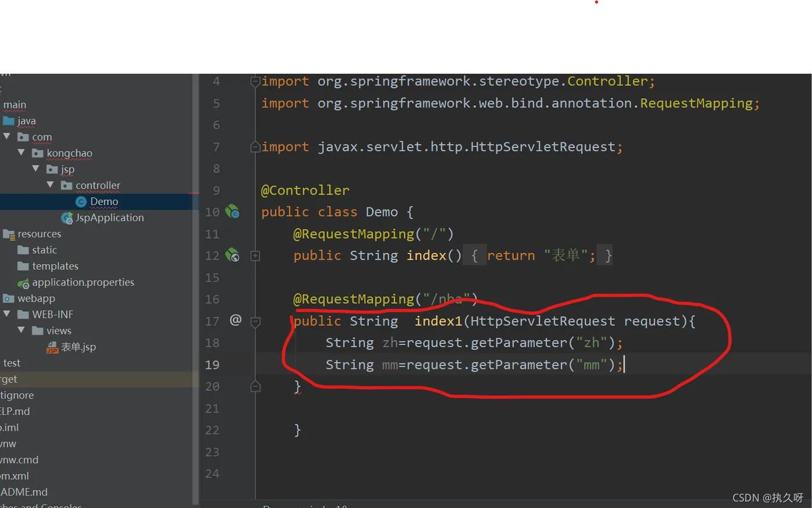Click line number 9 in the gutter
This screenshot has width=812, height=508.
pyautogui.click(x=216, y=190)
